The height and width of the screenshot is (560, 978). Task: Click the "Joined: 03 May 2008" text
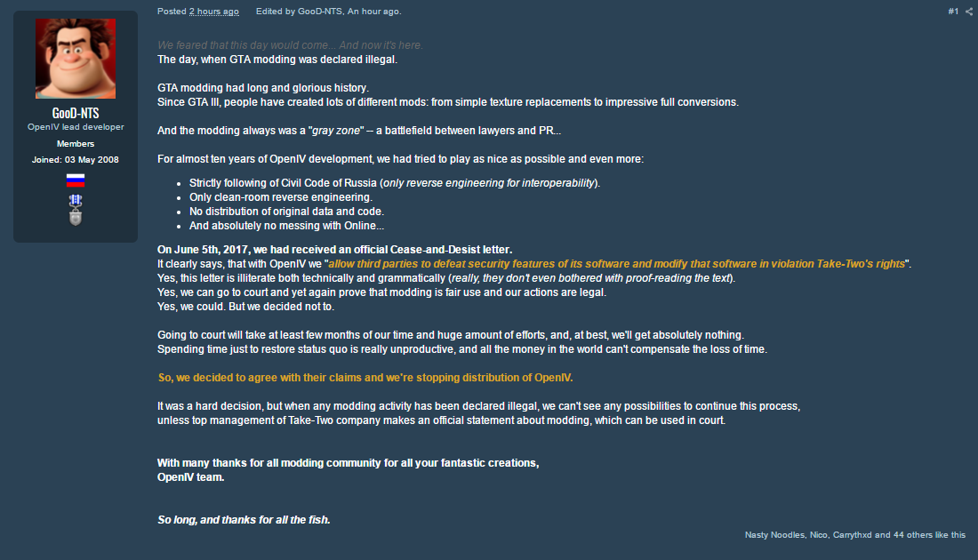76,160
